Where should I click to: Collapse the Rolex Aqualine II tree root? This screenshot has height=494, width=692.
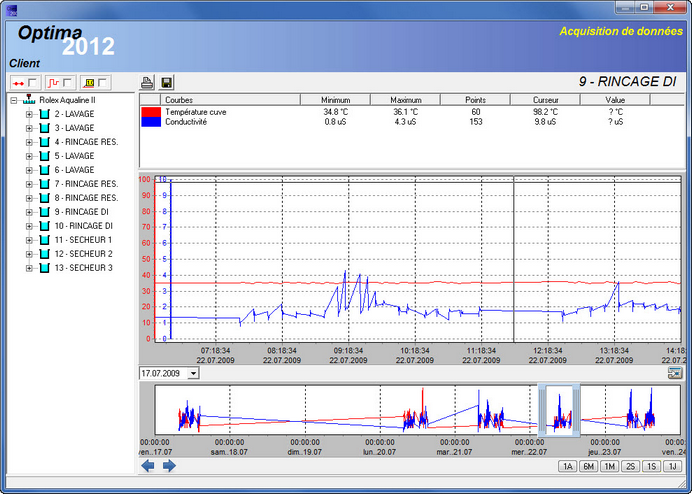[14, 100]
